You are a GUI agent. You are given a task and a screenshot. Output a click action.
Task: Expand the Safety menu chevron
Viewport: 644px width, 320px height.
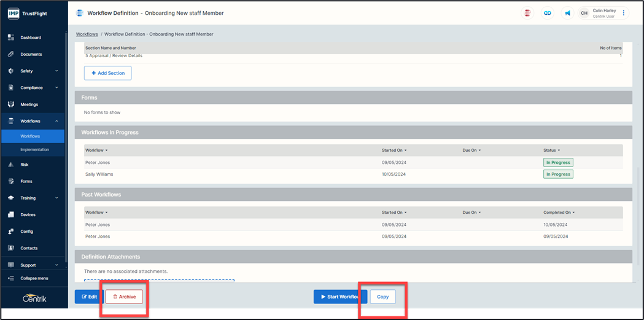point(56,71)
